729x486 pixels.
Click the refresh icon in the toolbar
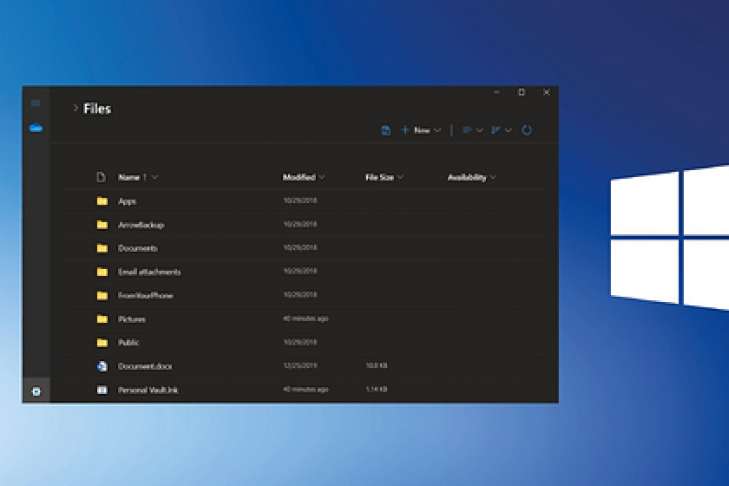(x=527, y=130)
